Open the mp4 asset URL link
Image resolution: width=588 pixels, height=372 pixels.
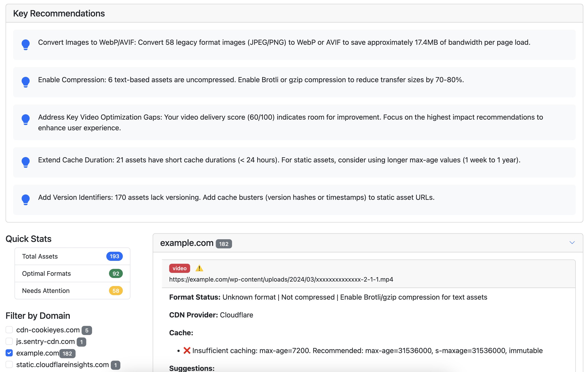[281, 279]
